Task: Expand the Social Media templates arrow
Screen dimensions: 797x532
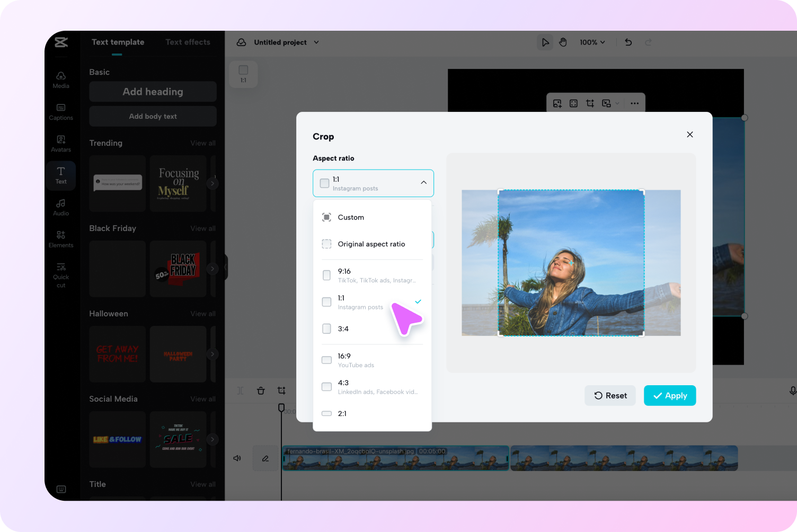Action: click(x=212, y=439)
